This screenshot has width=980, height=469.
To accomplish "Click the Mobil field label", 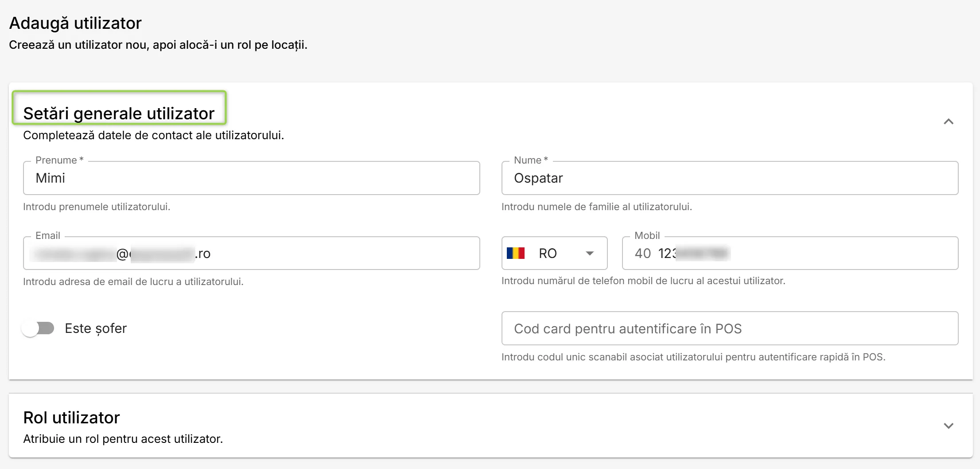I will coord(647,235).
